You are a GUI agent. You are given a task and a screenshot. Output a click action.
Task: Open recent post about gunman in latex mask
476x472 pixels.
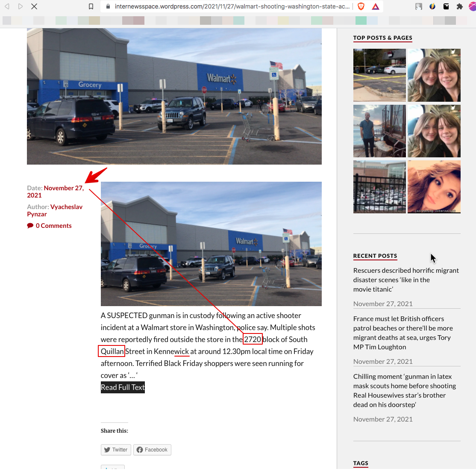pyautogui.click(x=404, y=391)
